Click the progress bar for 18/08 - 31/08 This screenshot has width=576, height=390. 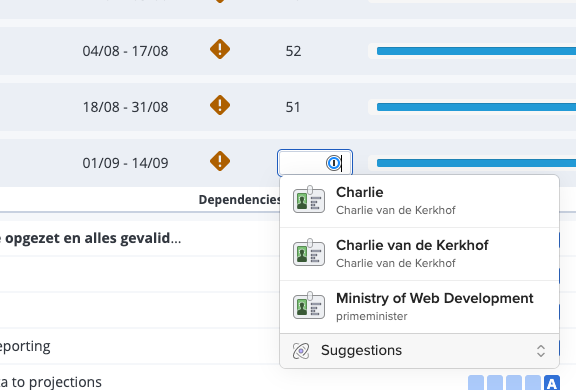[x=476, y=107]
